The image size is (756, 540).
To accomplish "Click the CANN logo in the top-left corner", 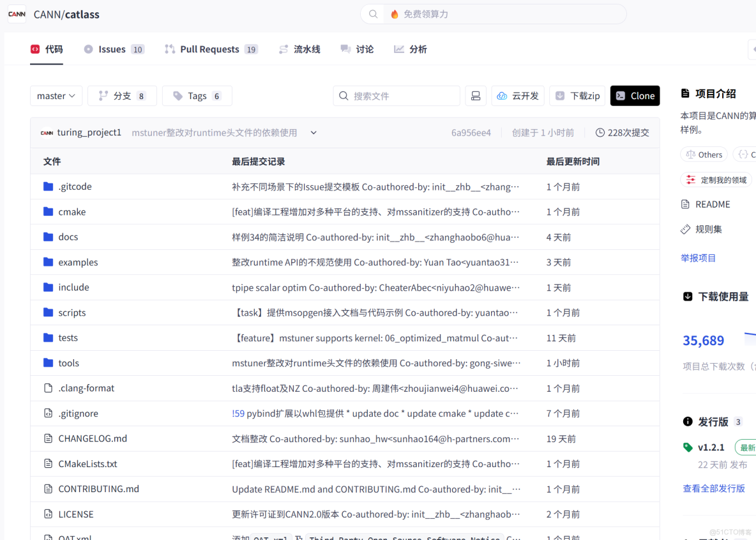I will (x=16, y=13).
